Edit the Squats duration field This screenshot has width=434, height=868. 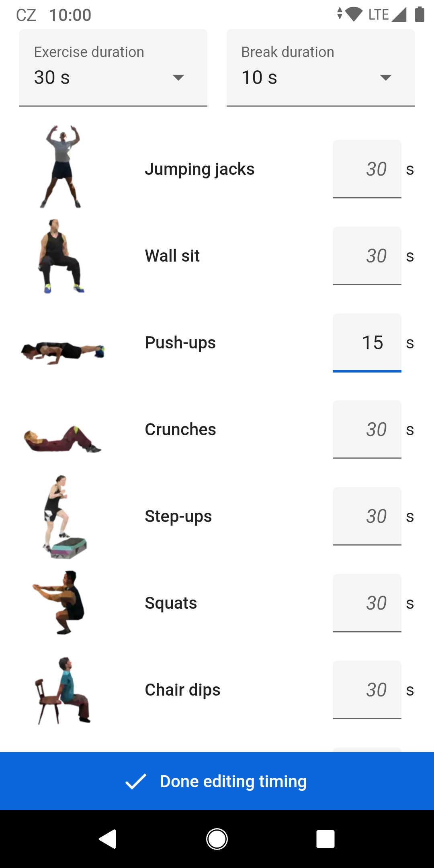click(367, 603)
